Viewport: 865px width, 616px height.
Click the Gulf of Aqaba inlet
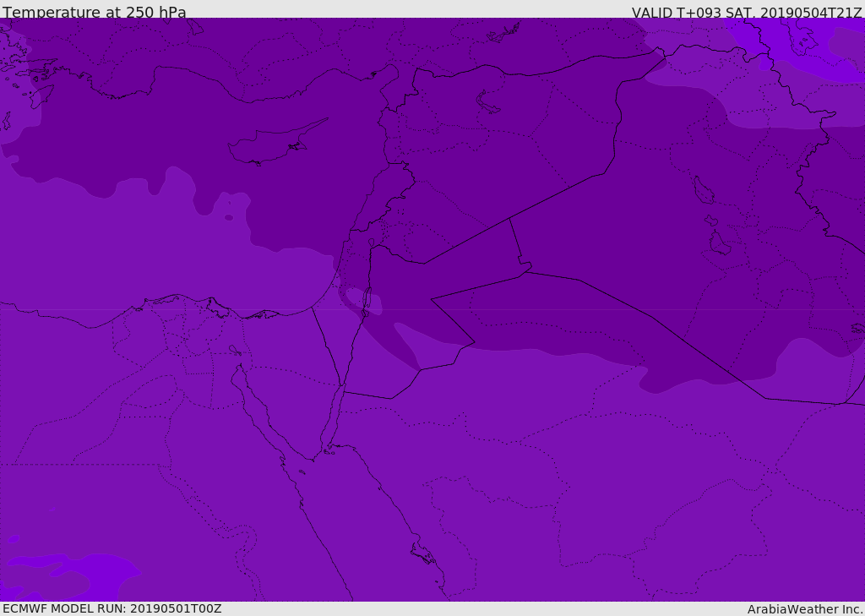click(338, 414)
